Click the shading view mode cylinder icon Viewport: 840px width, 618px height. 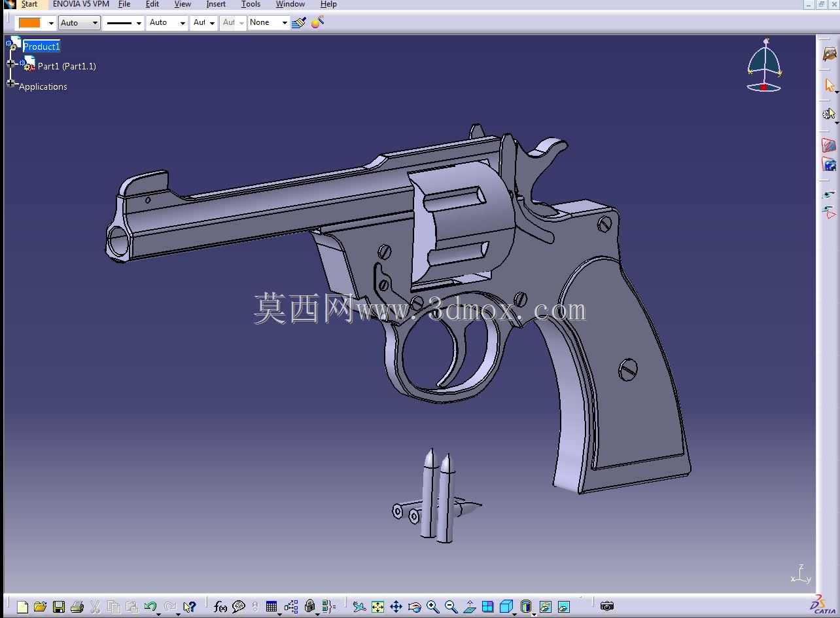[526, 607]
